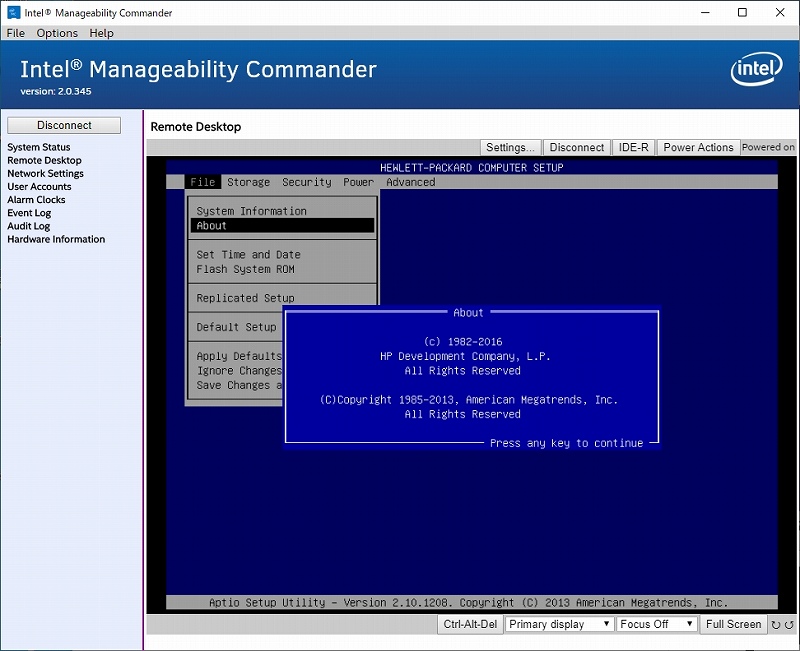
Task: Open Power Actions
Action: [698, 147]
